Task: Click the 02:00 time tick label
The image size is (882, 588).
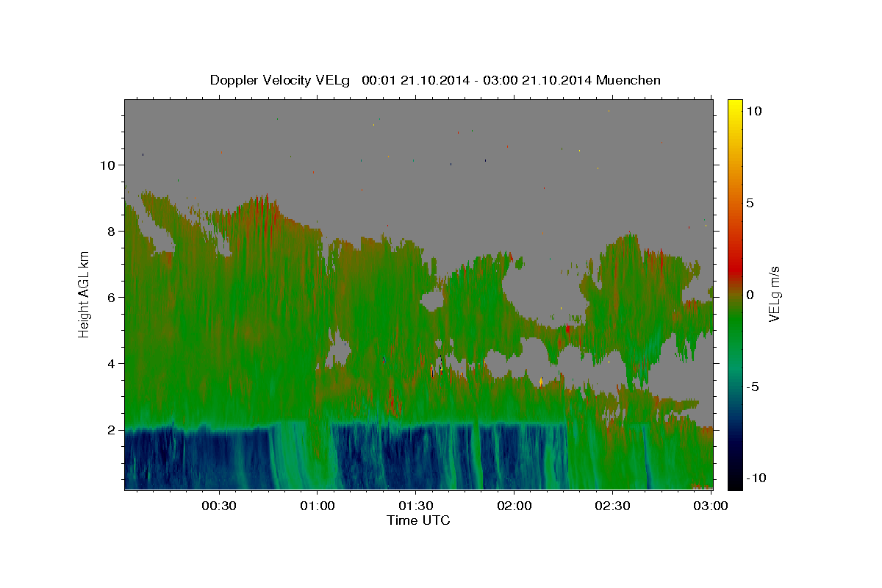Action: coord(514,506)
